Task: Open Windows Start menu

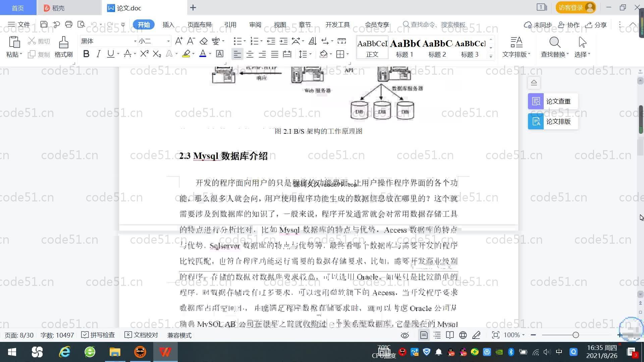Action: (12, 352)
